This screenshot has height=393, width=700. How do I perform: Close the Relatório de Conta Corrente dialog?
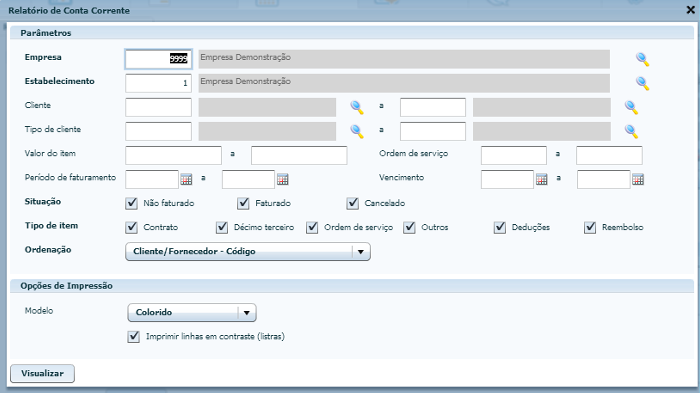point(690,10)
